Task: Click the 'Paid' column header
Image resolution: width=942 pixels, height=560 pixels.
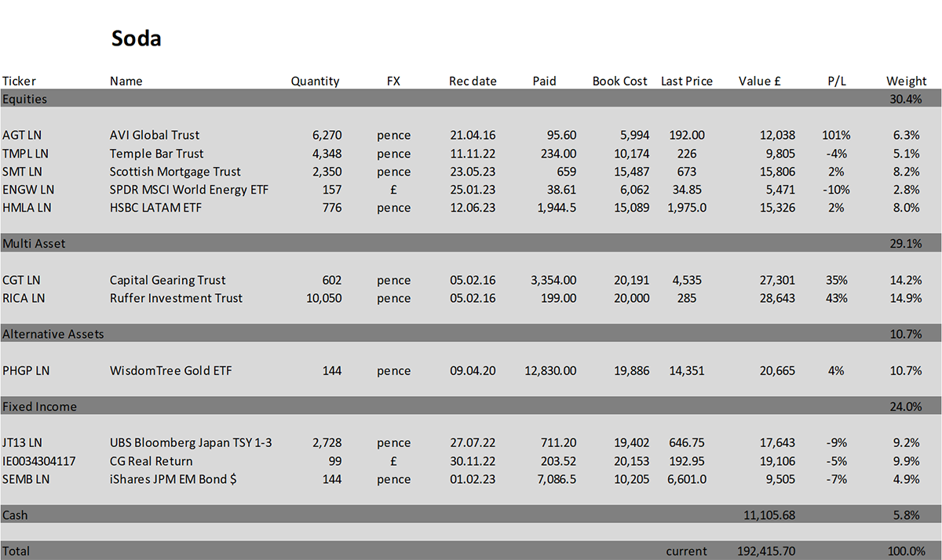Action: click(x=544, y=81)
